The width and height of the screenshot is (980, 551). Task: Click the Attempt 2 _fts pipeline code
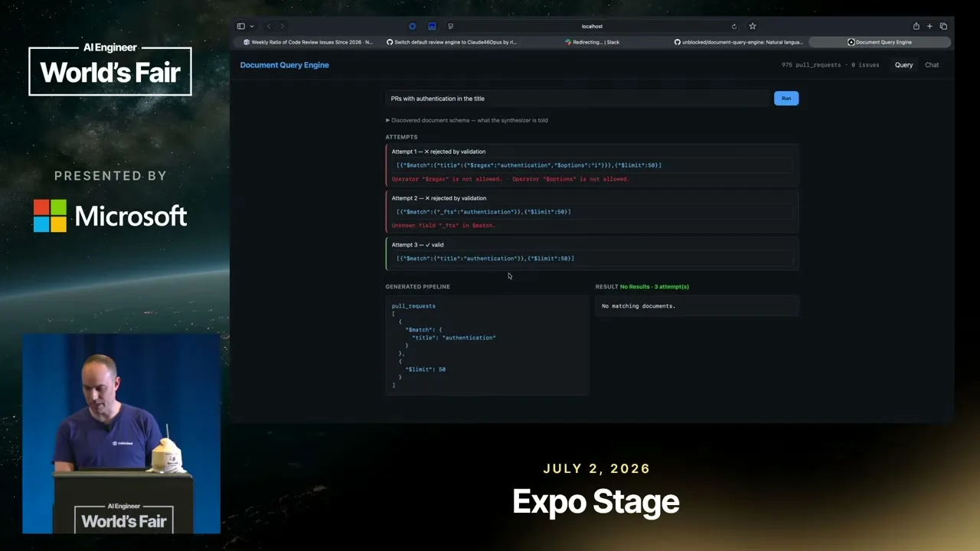(484, 212)
